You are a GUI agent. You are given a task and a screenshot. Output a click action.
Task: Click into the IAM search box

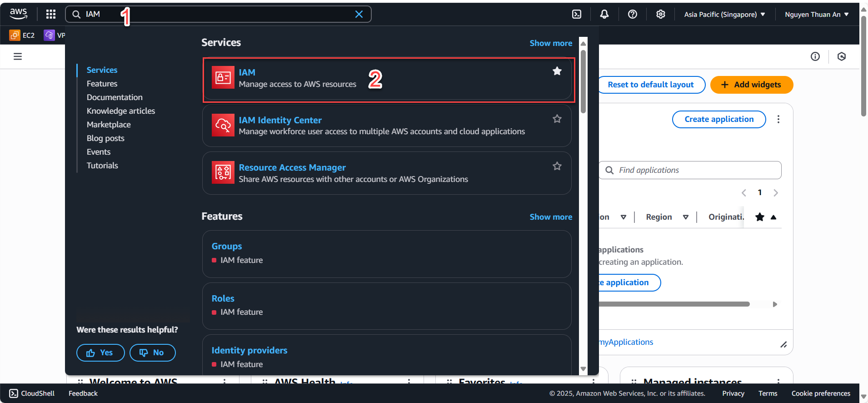[x=218, y=14]
